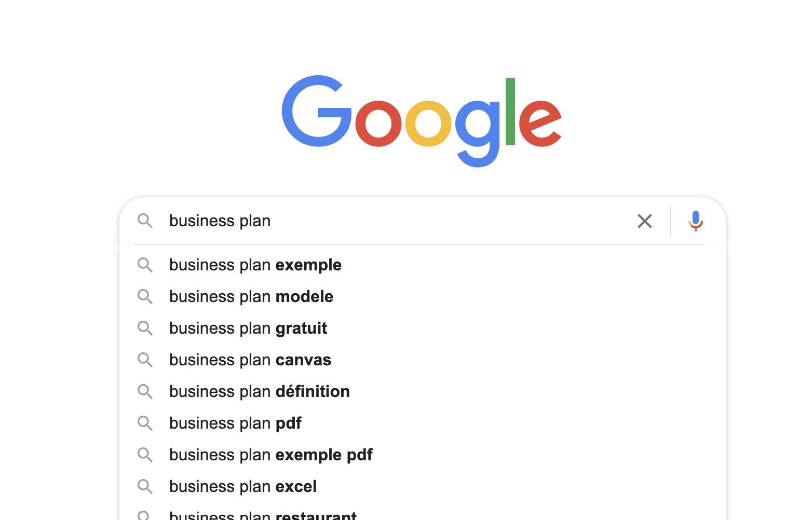Click the search icon beside 'business plan exemple'
The image size is (812, 520).
coord(145,265)
